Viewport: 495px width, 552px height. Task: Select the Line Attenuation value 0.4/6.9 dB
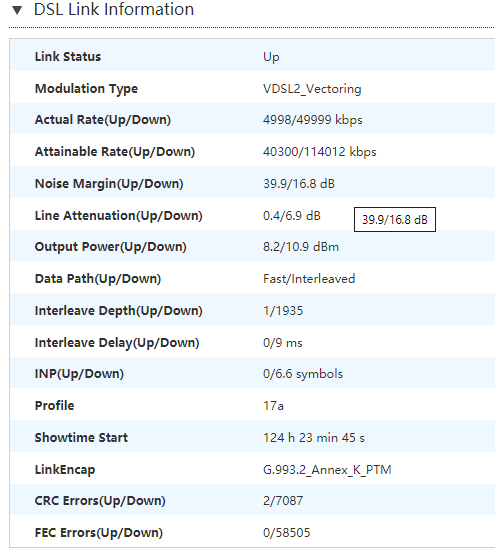point(292,215)
